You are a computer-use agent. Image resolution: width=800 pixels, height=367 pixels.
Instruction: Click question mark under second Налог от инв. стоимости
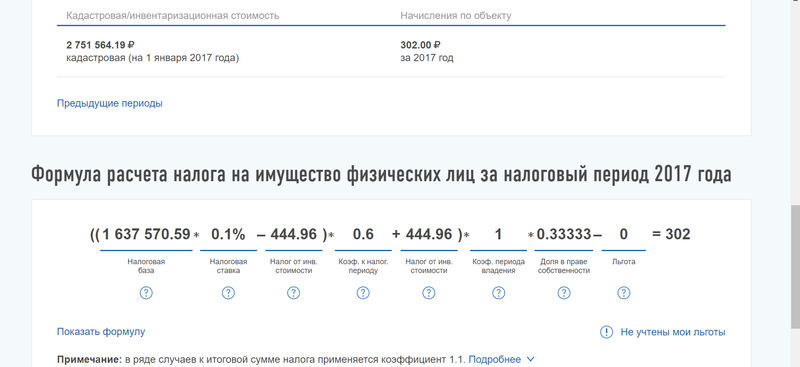click(429, 293)
